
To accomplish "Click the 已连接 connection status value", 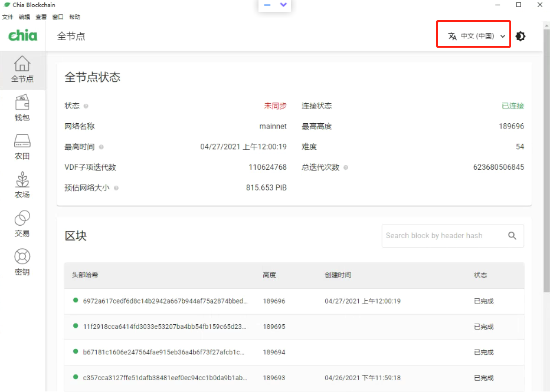I will (513, 106).
